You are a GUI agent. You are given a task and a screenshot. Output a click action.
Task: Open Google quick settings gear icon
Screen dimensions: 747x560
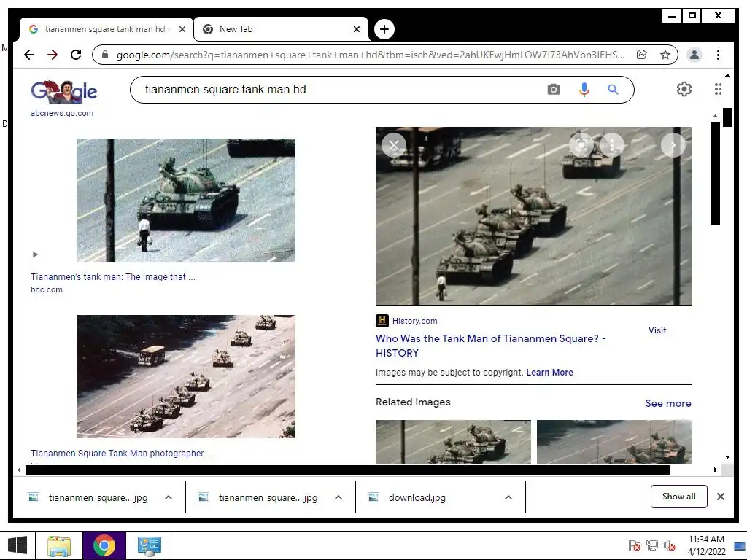[684, 89]
